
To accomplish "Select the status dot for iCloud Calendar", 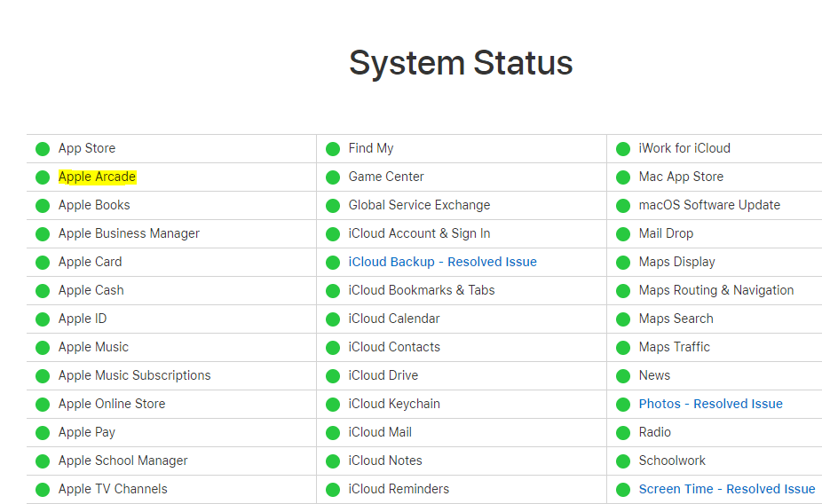I will [x=333, y=319].
